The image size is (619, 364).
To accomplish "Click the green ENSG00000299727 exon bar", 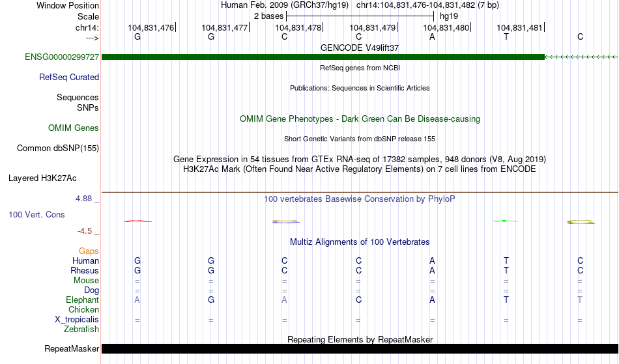I will [323, 57].
